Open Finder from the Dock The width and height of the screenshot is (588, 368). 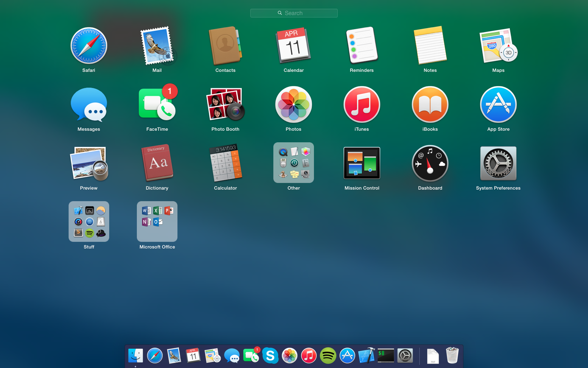(x=135, y=356)
